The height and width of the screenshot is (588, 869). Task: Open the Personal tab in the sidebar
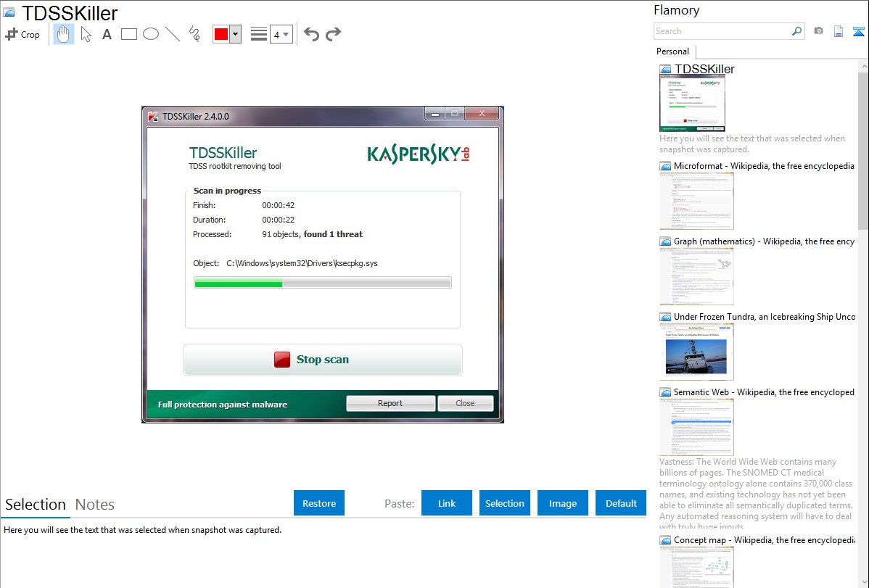(673, 51)
